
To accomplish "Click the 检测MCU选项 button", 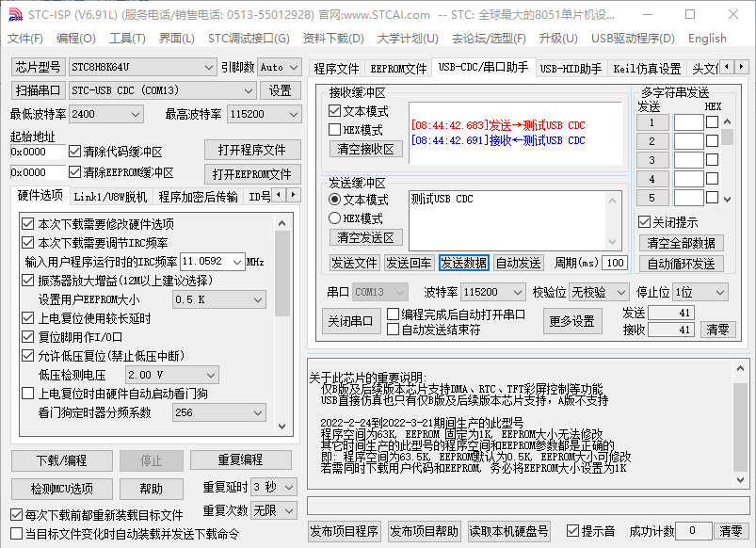I will point(62,489).
